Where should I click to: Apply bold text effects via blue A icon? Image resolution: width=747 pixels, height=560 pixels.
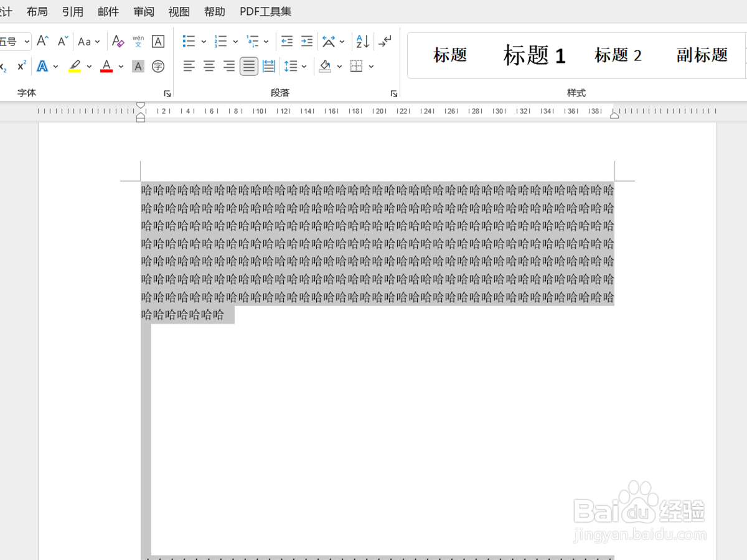[x=42, y=66]
